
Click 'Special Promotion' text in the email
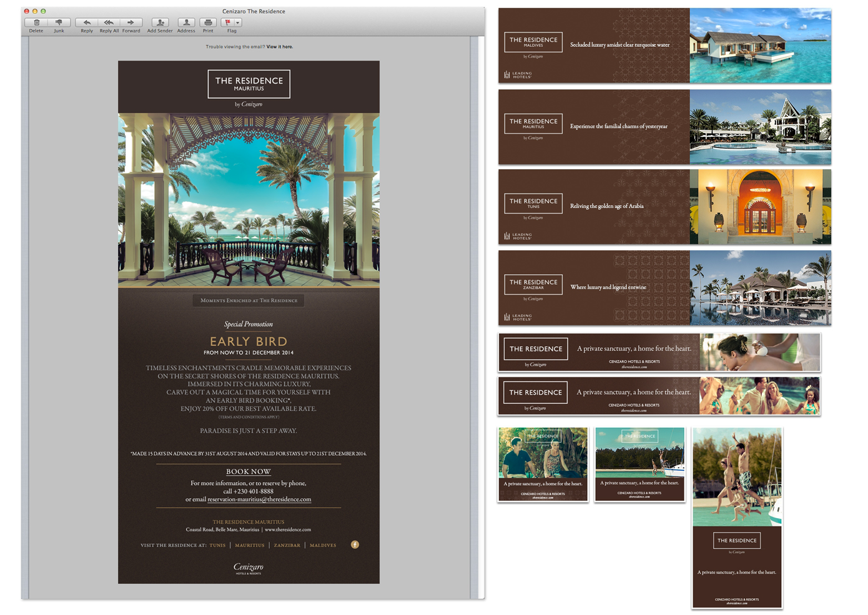(x=249, y=324)
